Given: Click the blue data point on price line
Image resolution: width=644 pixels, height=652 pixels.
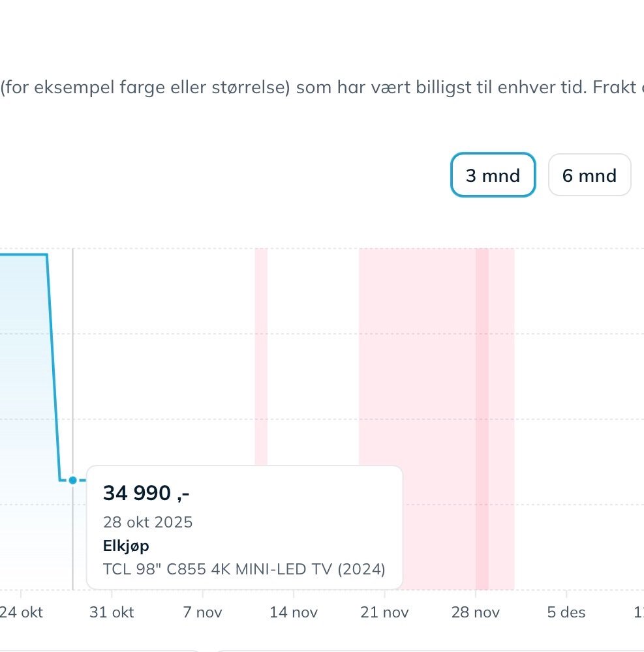Looking at the screenshot, I should [73, 481].
